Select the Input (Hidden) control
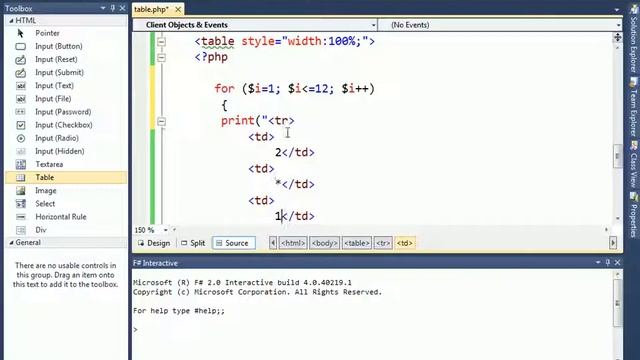The width and height of the screenshot is (640, 360). pos(66,151)
